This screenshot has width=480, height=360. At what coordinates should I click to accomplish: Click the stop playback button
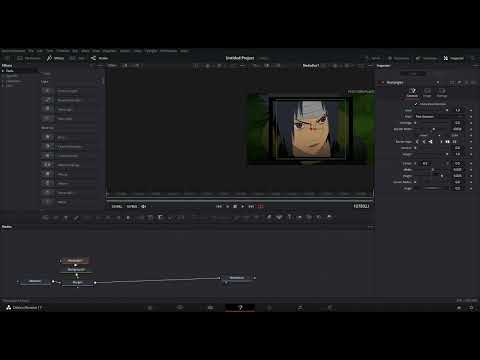pyautogui.click(x=235, y=206)
